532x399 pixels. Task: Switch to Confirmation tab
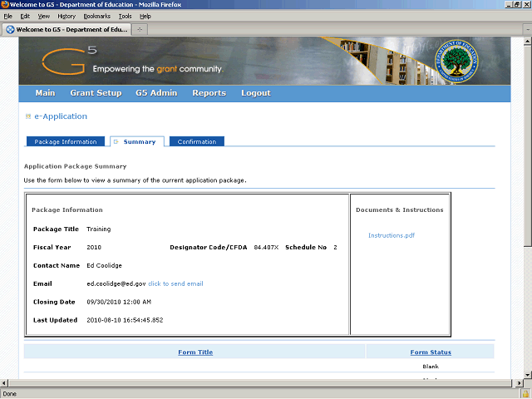click(197, 141)
